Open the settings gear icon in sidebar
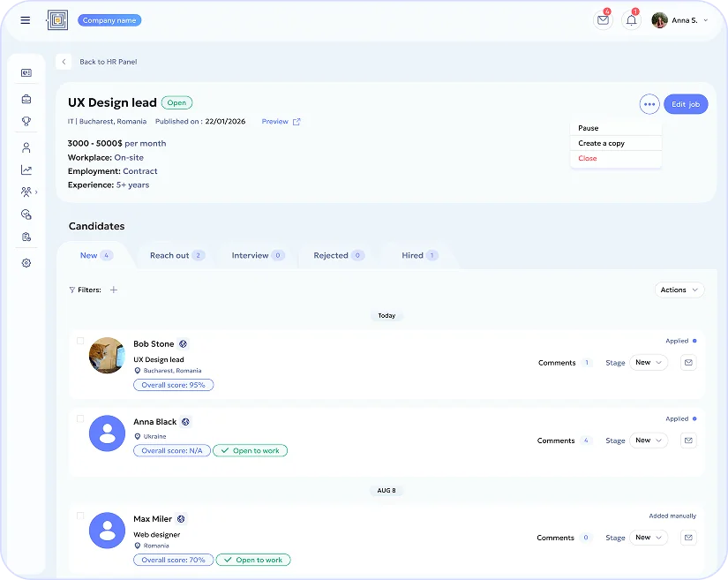 point(26,263)
